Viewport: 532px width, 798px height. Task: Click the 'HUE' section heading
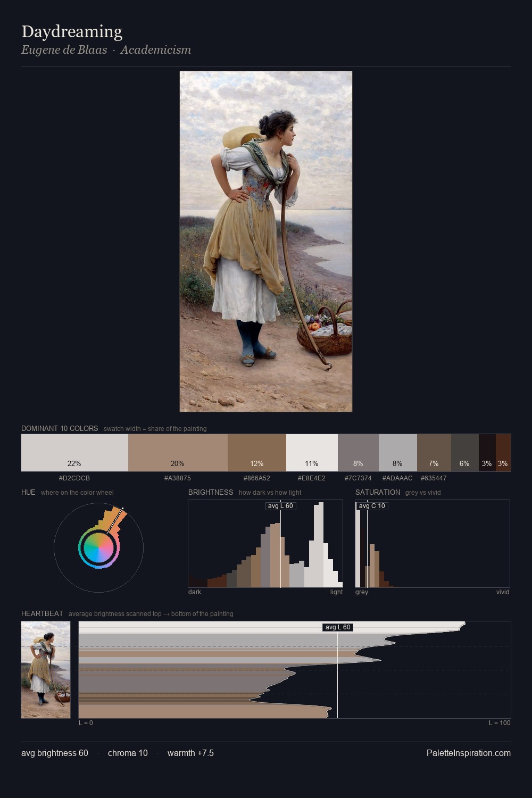[x=28, y=492]
